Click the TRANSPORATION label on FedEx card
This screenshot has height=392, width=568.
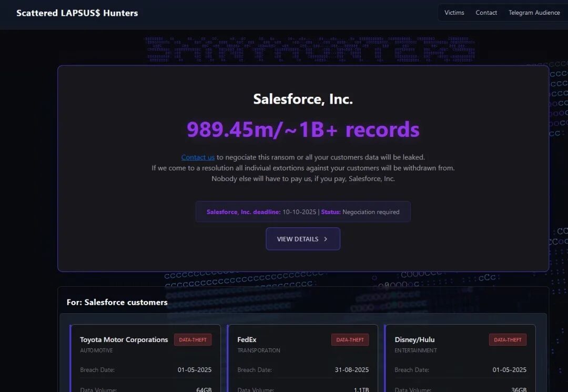coord(259,350)
